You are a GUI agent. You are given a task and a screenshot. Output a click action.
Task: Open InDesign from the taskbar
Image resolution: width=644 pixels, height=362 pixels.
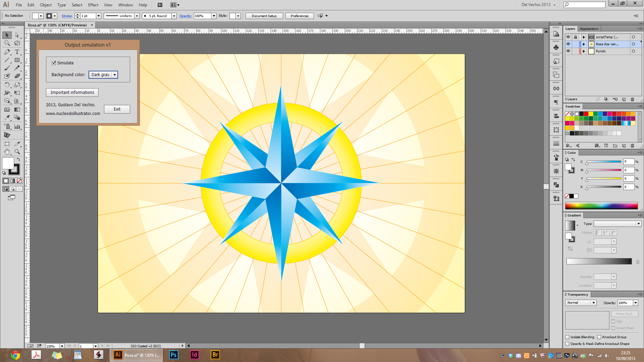click(194, 355)
